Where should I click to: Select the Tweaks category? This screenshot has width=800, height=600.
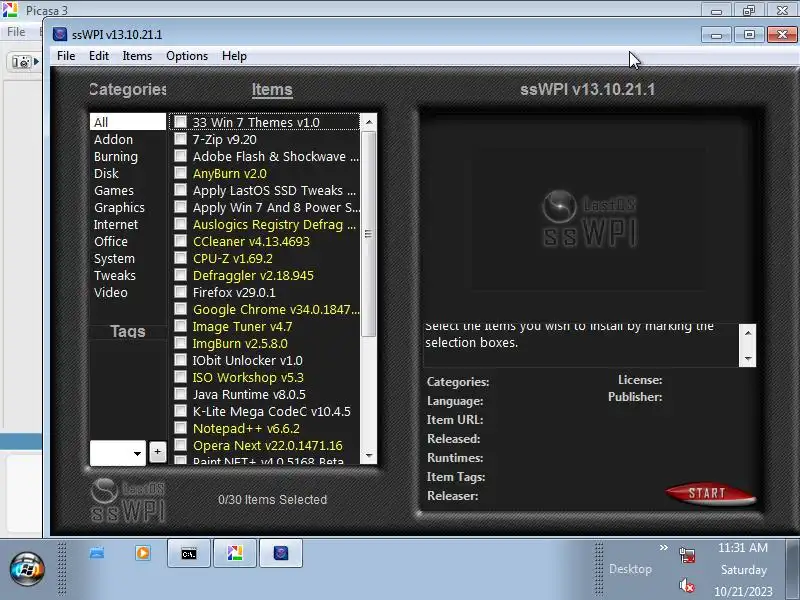coord(128,276)
